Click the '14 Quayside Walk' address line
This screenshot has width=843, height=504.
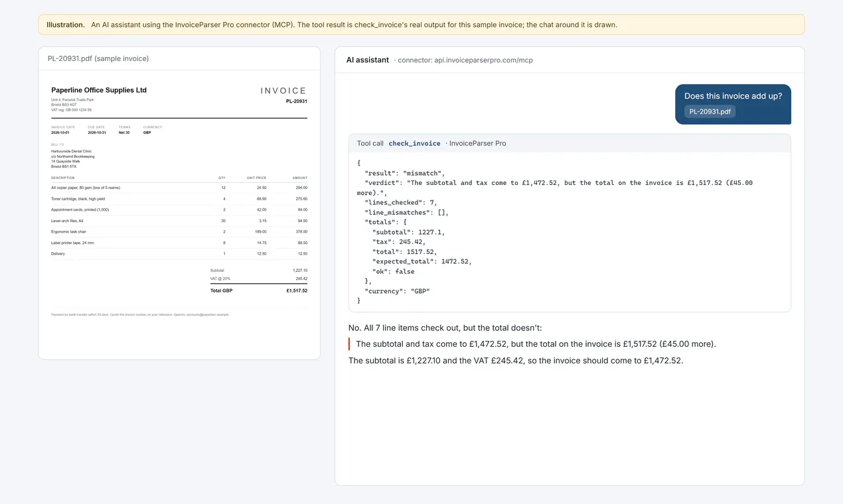tap(66, 161)
